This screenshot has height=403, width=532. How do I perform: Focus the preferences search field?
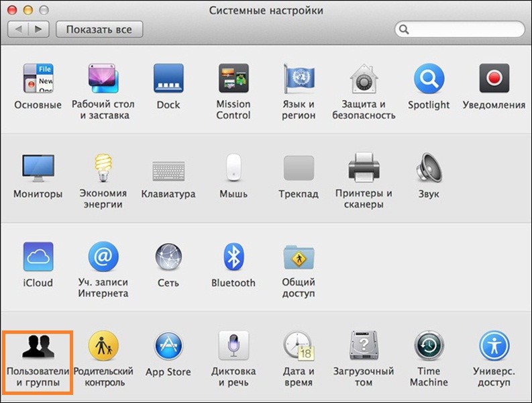[x=460, y=30]
